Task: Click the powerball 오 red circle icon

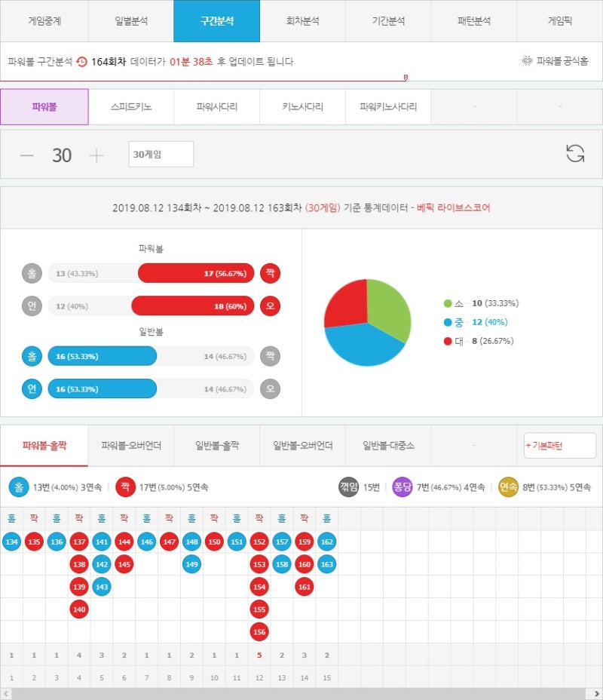Action: pos(271,305)
